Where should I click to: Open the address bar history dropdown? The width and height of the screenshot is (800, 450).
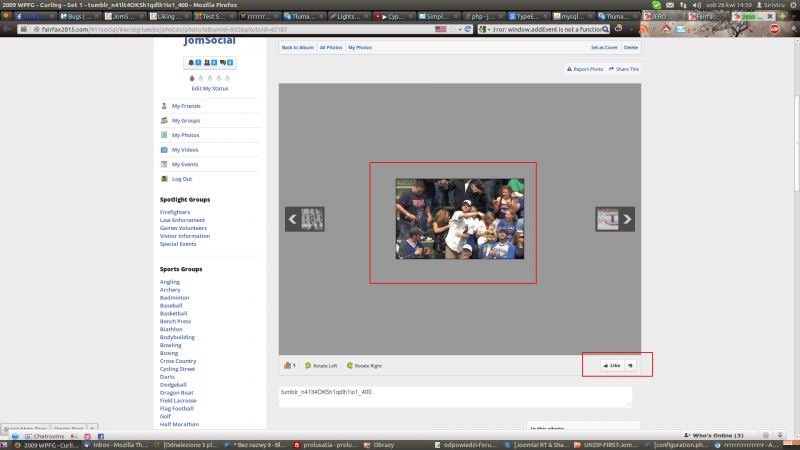pyautogui.click(x=460, y=30)
